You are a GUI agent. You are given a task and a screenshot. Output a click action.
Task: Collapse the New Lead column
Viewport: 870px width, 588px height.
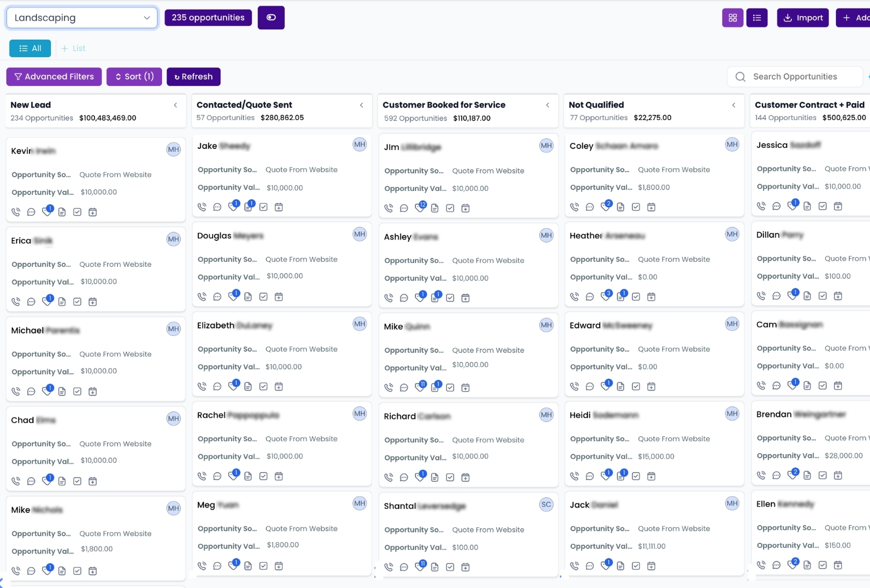pyautogui.click(x=176, y=105)
